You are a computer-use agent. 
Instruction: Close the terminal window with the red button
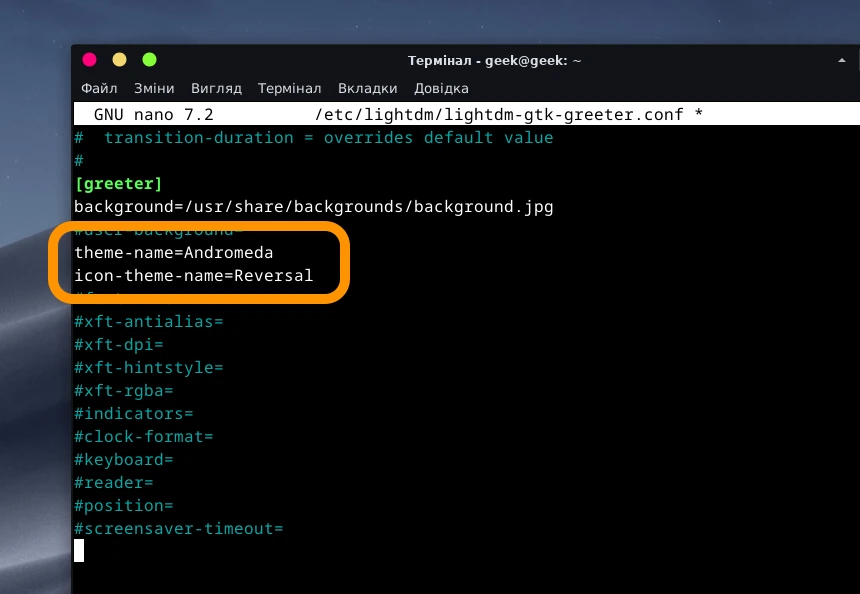(89, 60)
